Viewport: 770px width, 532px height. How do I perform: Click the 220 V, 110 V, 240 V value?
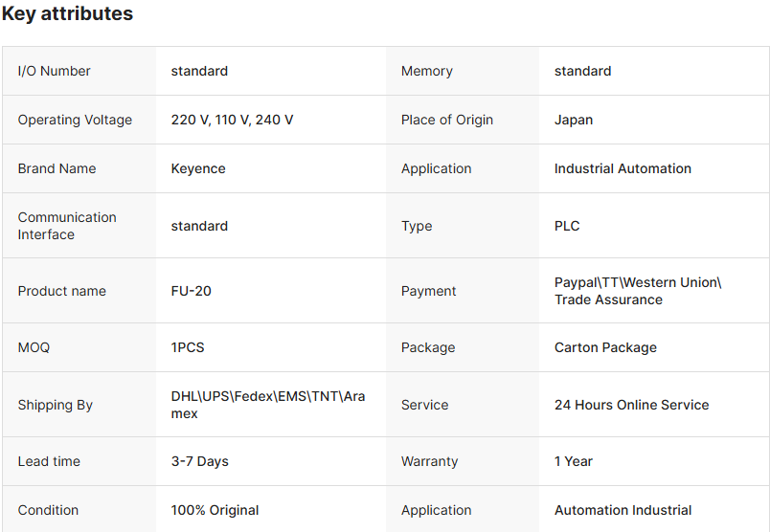click(232, 120)
